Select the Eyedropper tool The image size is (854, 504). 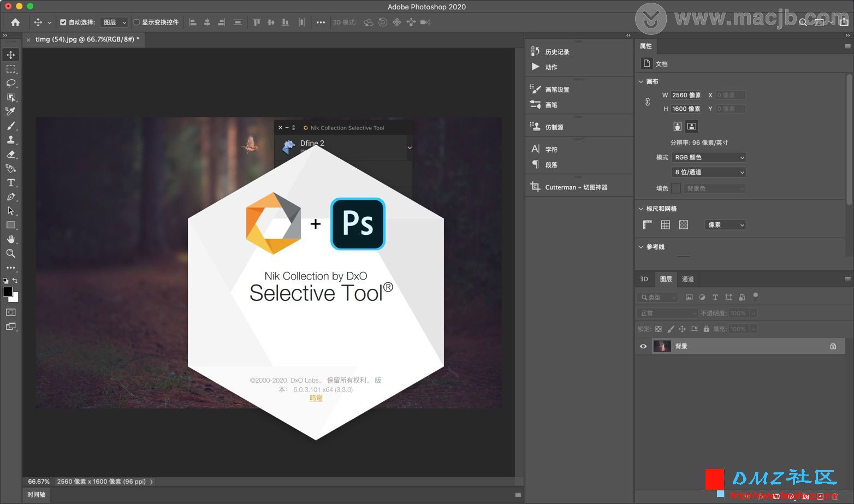click(11, 111)
